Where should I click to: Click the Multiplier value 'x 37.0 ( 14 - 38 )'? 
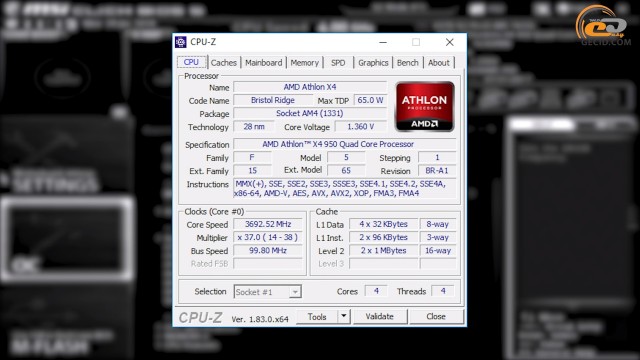(x=268, y=237)
